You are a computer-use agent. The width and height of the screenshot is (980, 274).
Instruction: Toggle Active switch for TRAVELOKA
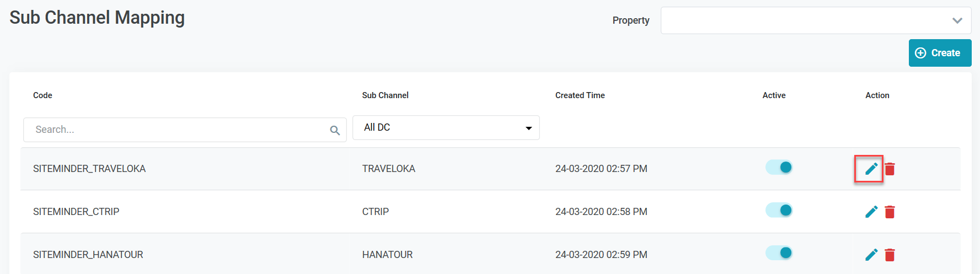pos(779,167)
